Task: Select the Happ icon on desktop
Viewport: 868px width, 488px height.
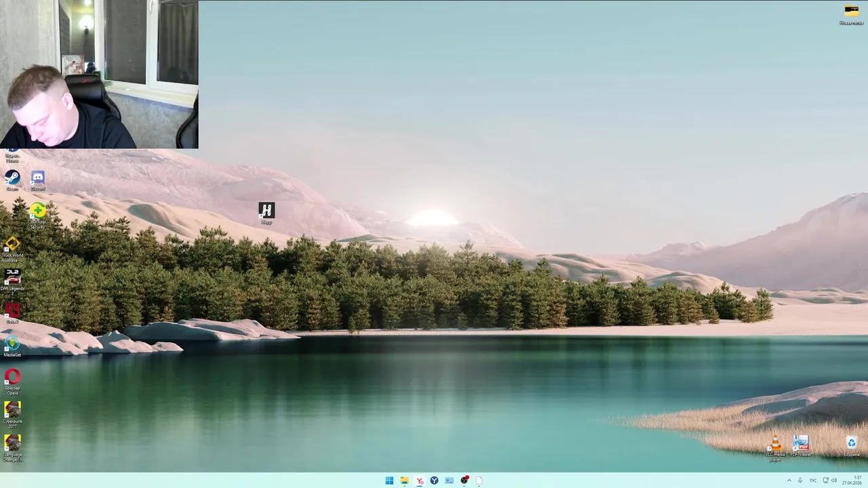Action: (x=266, y=213)
